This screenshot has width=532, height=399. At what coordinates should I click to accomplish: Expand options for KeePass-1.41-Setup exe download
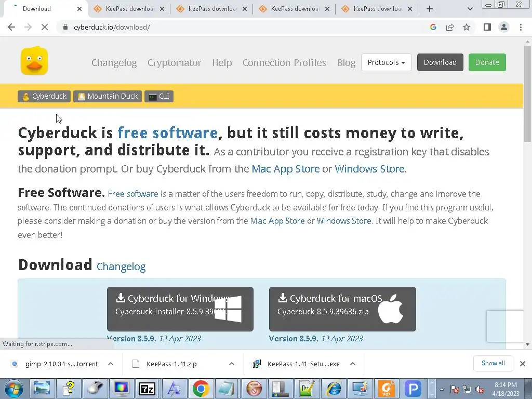click(353, 364)
